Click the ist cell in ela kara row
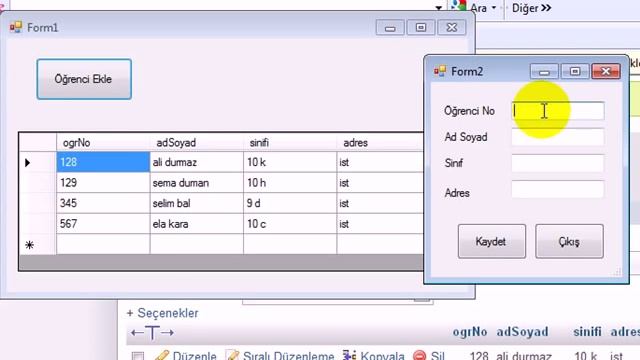This screenshot has height=360, width=640. [380, 224]
